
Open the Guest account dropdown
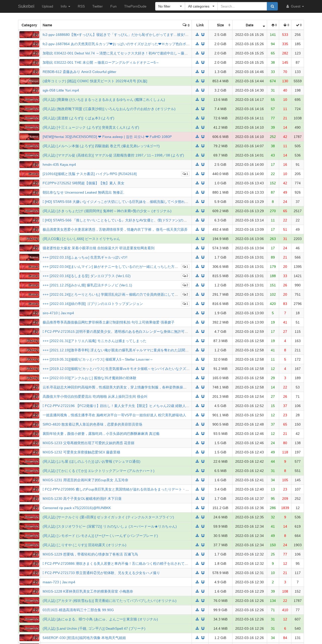click(x=295, y=6)
